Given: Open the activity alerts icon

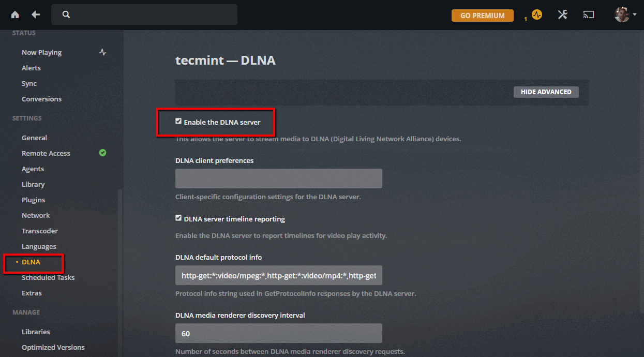Looking at the screenshot, I should 537,15.
